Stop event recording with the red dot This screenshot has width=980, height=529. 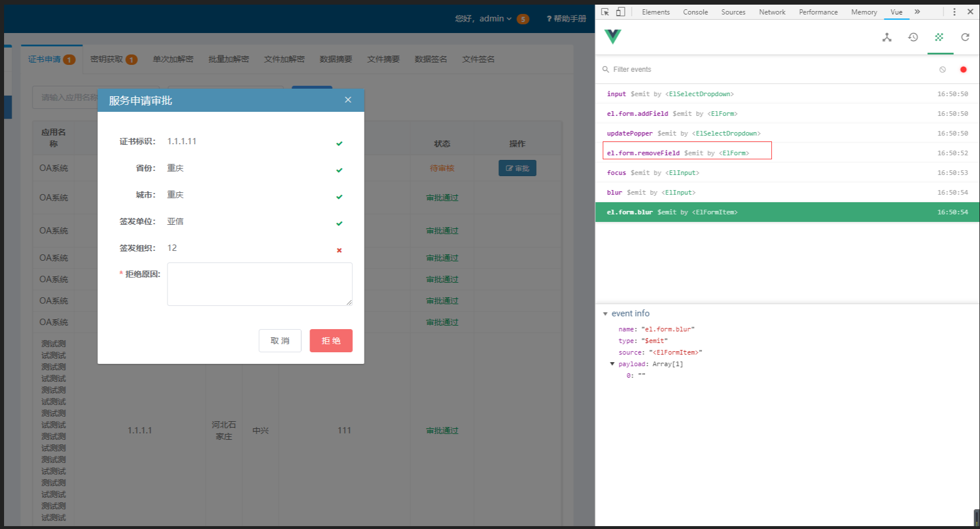coord(963,70)
